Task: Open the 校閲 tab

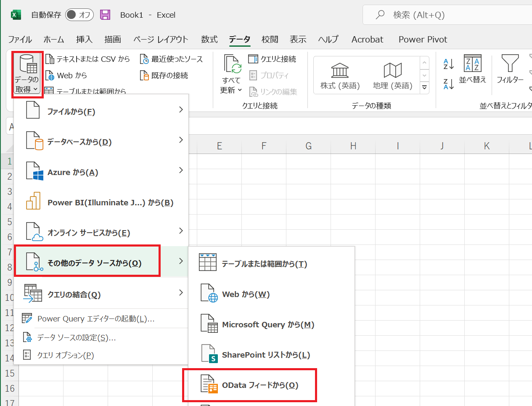Action: click(x=270, y=39)
